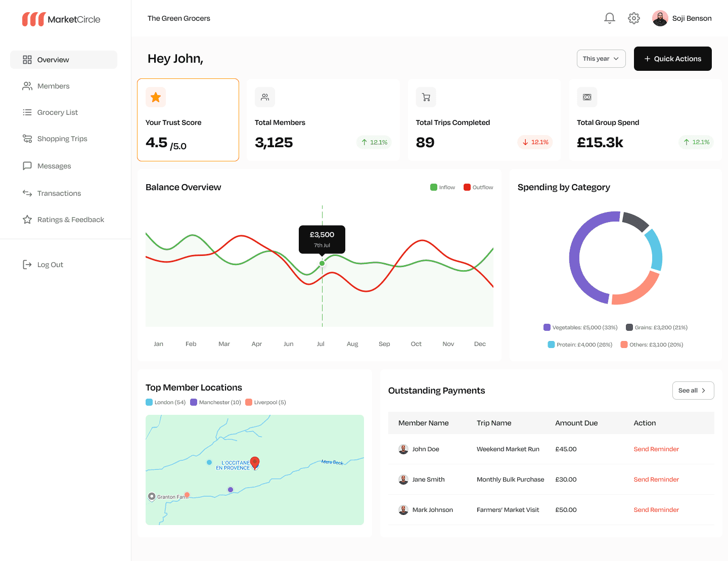Go to the Overview page

pyautogui.click(x=64, y=60)
